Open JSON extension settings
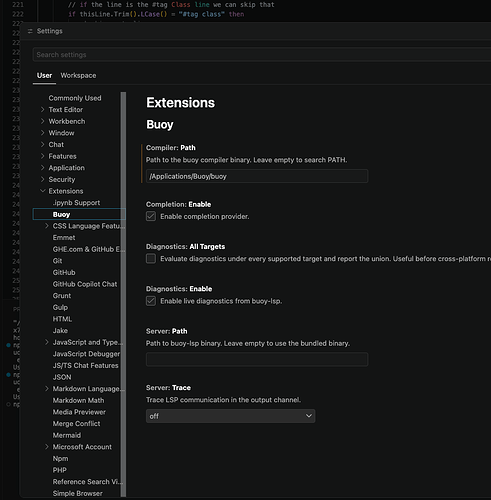491x500 pixels. (x=62, y=377)
